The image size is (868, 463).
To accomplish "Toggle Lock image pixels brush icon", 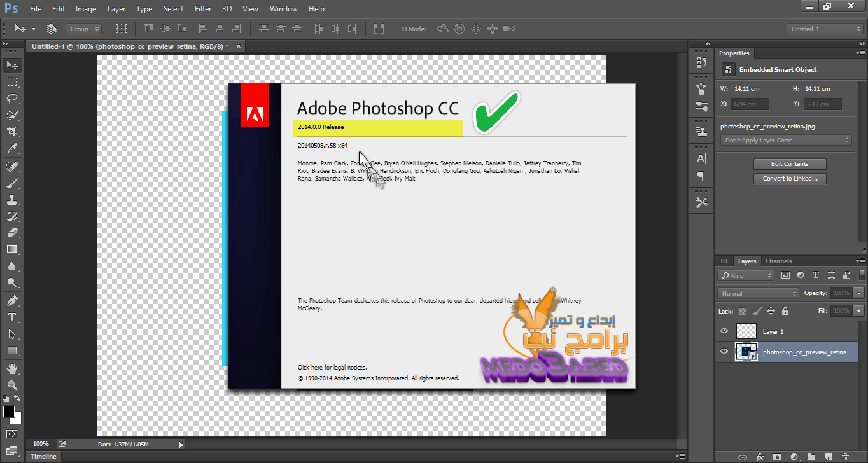I will click(757, 311).
